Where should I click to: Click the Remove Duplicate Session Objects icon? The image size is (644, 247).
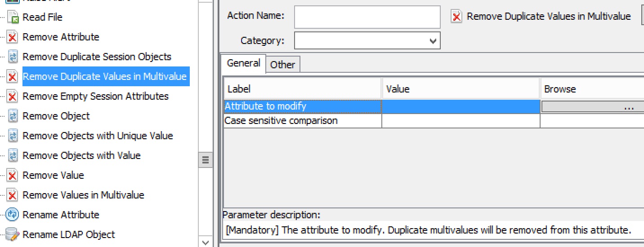[x=13, y=57]
